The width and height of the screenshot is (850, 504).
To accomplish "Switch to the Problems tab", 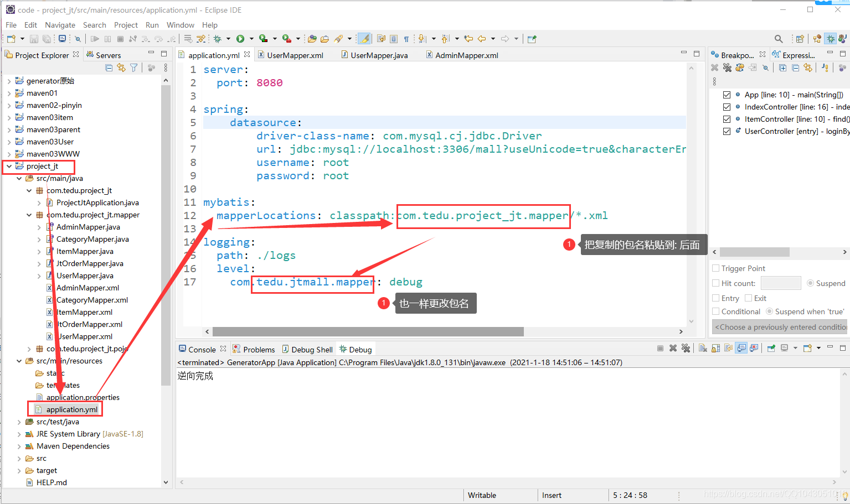I will point(254,350).
